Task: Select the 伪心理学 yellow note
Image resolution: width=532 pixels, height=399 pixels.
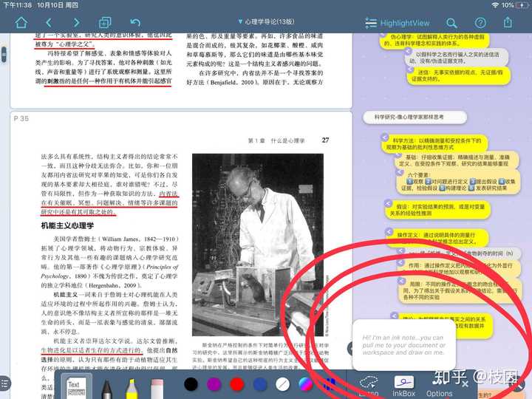Action: (x=434, y=40)
